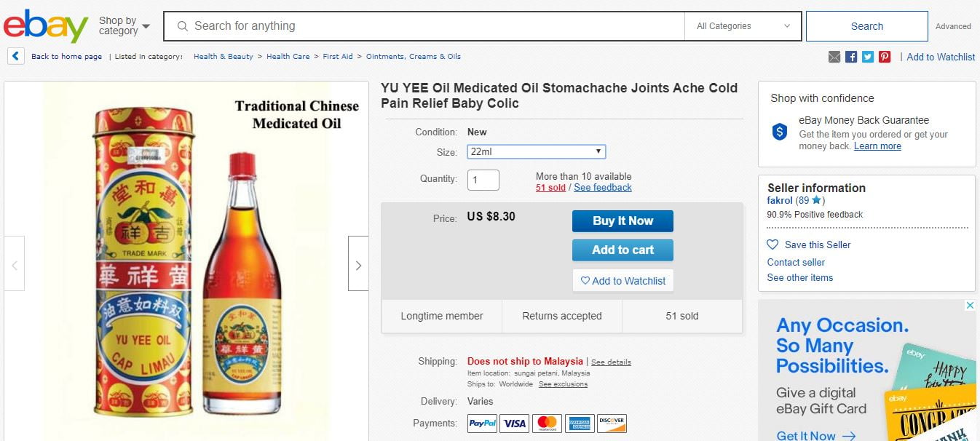The image size is (980, 441).
Task: Share listing via email icon
Action: (834, 57)
